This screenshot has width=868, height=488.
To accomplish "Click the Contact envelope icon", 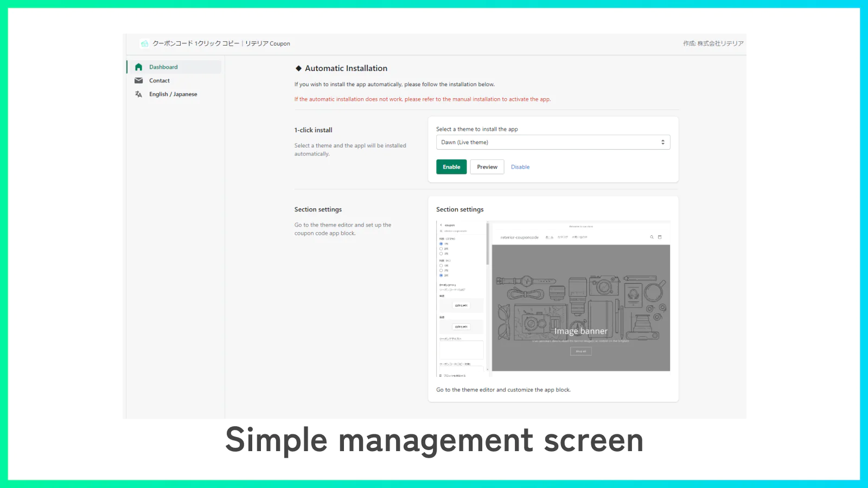I will [x=138, y=81].
